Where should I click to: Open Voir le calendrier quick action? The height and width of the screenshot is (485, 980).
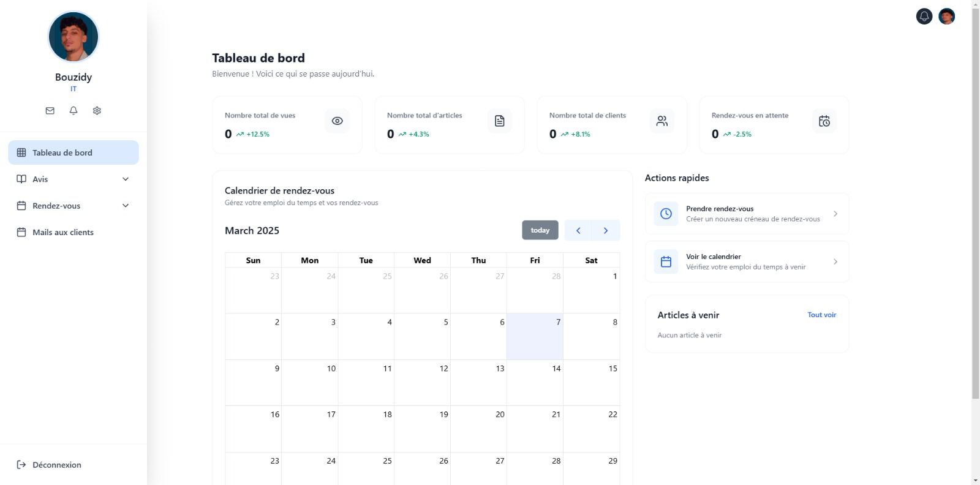747,261
